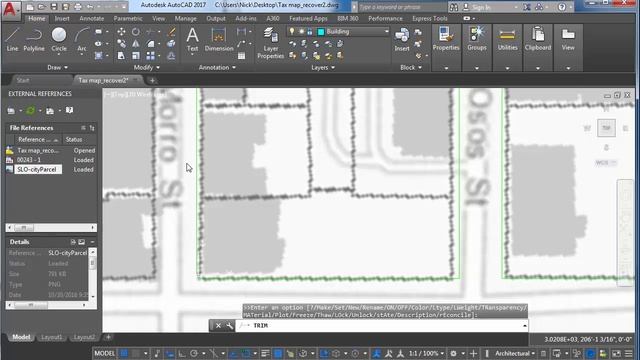Viewport: 640px width, 360px height.
Task: Click the Insert block icon
Action: coord(402,39)
